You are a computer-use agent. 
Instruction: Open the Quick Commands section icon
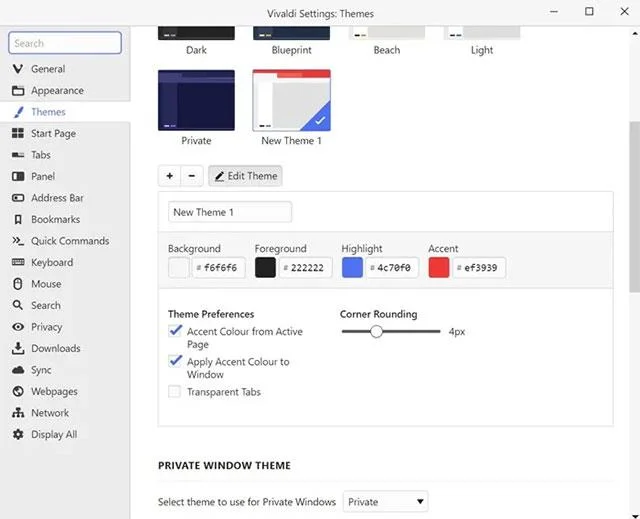coord(18,241)
